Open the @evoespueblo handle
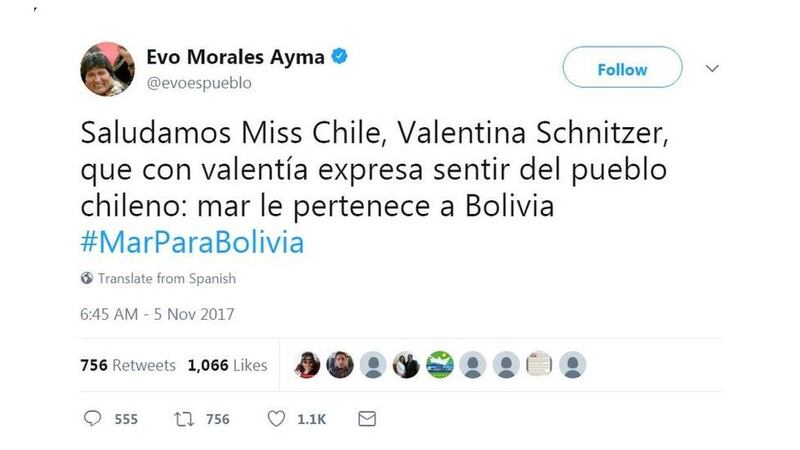Screen dimensions: 800x450 tap(198, 83)
